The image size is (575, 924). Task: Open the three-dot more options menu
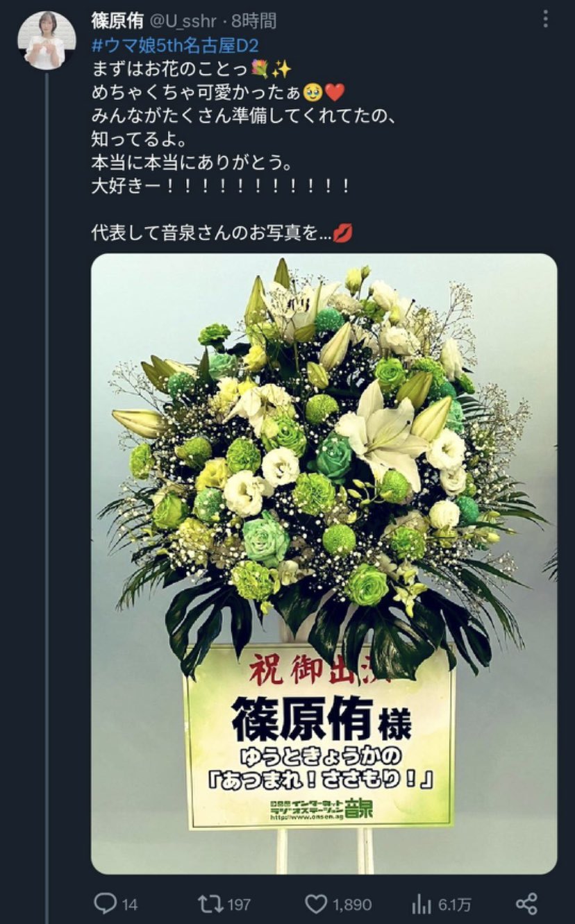coord(545,19)
